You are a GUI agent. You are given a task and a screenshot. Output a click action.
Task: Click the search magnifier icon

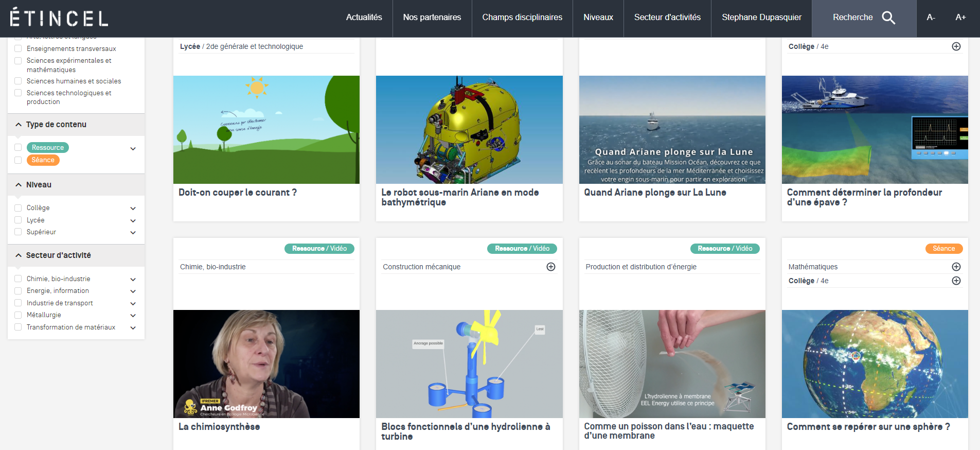click(x=888, y=18)
